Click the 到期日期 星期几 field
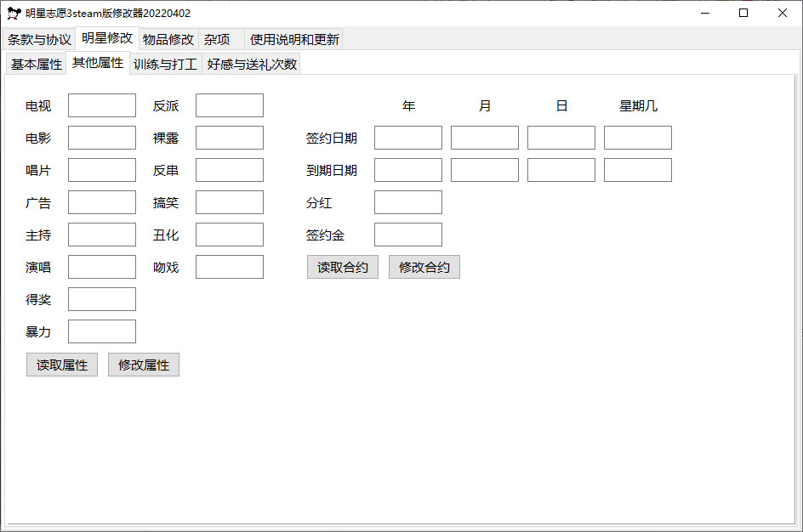The width and height of the screenshot is (803, 532). pyautogui.click(x=638, y=170)
